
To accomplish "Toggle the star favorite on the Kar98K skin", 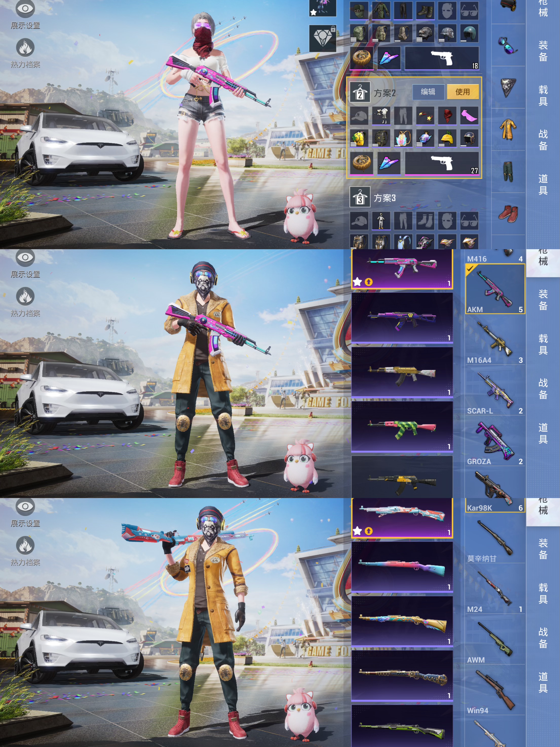I will pos(357,531).
